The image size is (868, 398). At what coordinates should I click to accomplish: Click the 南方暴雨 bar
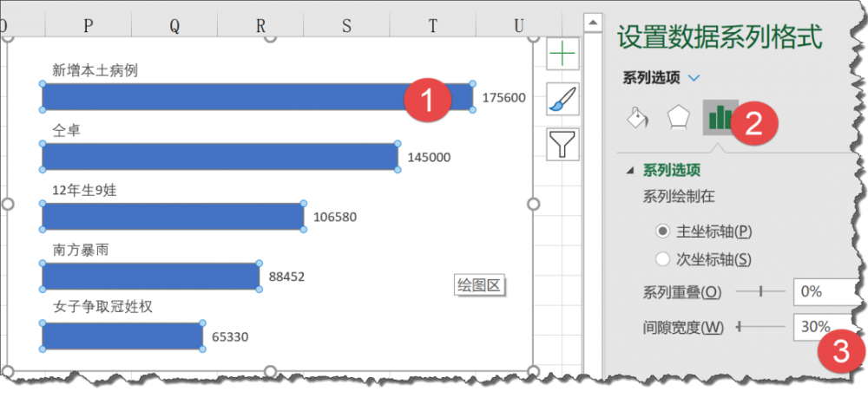(150, 277)
